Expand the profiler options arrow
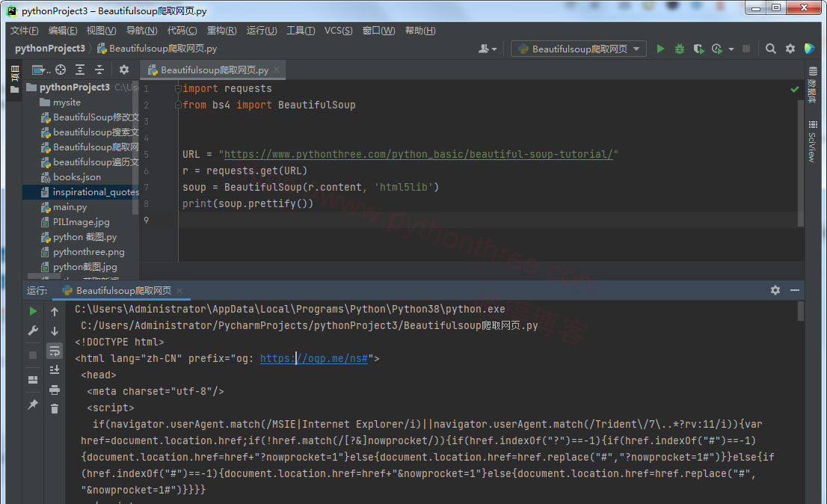This screenshot has width=827, height=504. (x=731, y=49)
